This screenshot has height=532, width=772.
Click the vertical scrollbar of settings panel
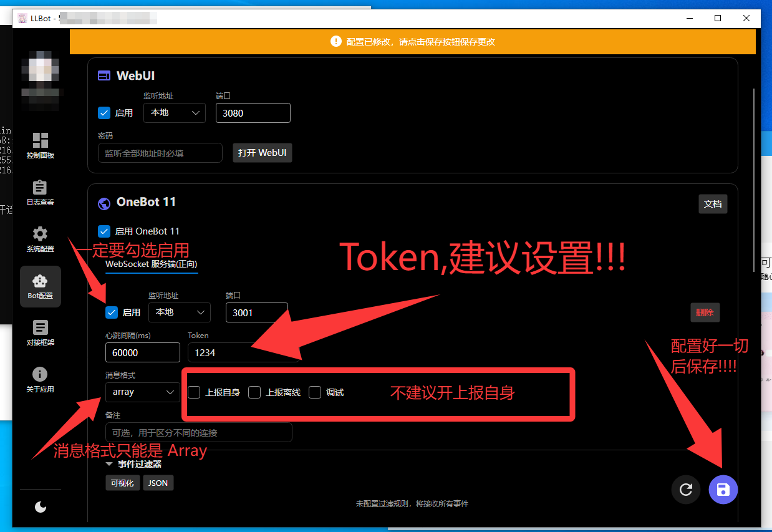(x=755, y=181)
